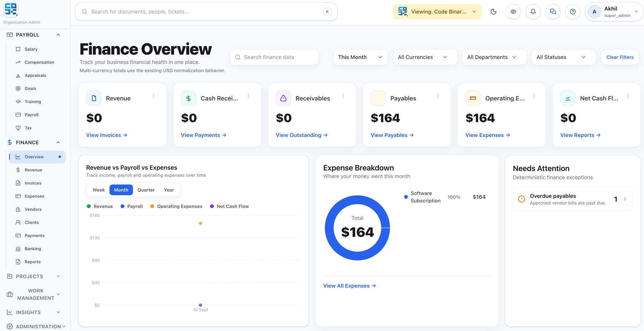Follow the View Payables link
Viewport: 644px width, 331px height.
[392, 135]
